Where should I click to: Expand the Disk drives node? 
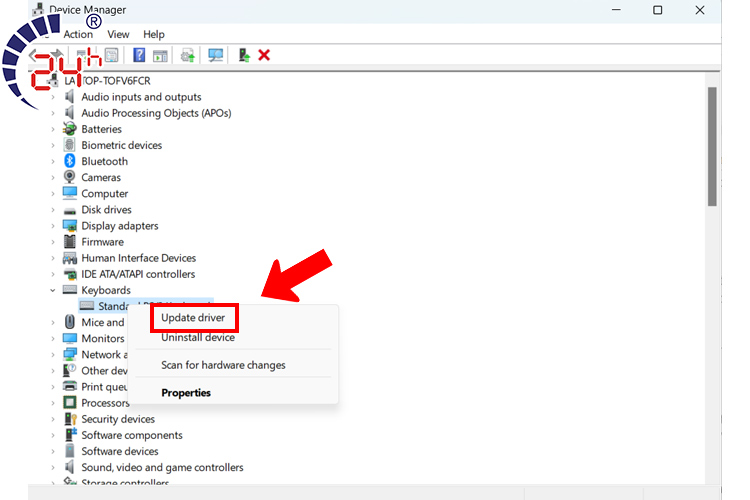[x=53, y=210]
